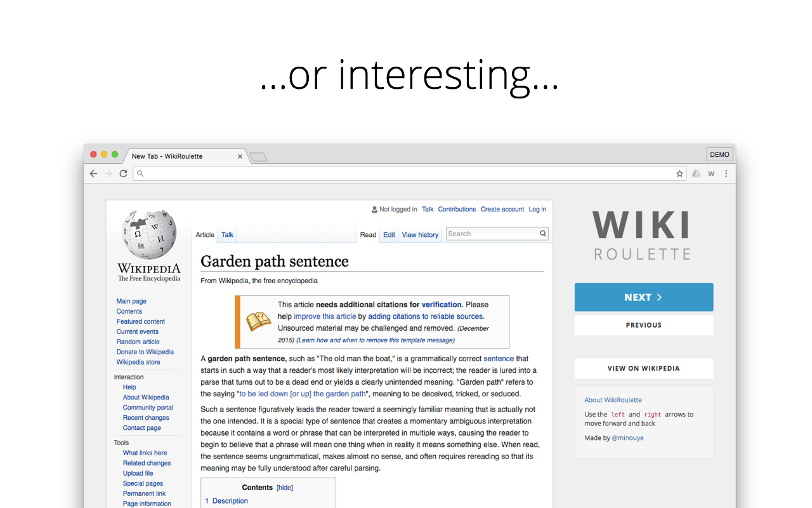
Task: Open the View history tab
Action: point(420,234)
